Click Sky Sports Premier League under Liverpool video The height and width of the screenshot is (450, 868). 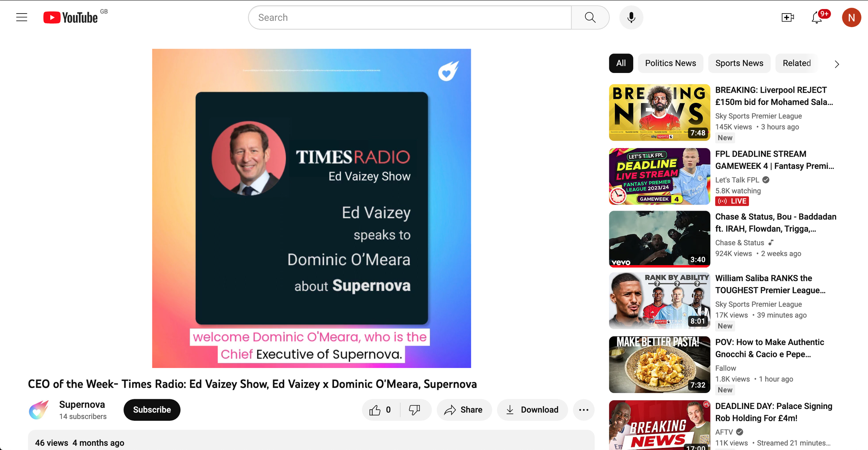(758, 116)
